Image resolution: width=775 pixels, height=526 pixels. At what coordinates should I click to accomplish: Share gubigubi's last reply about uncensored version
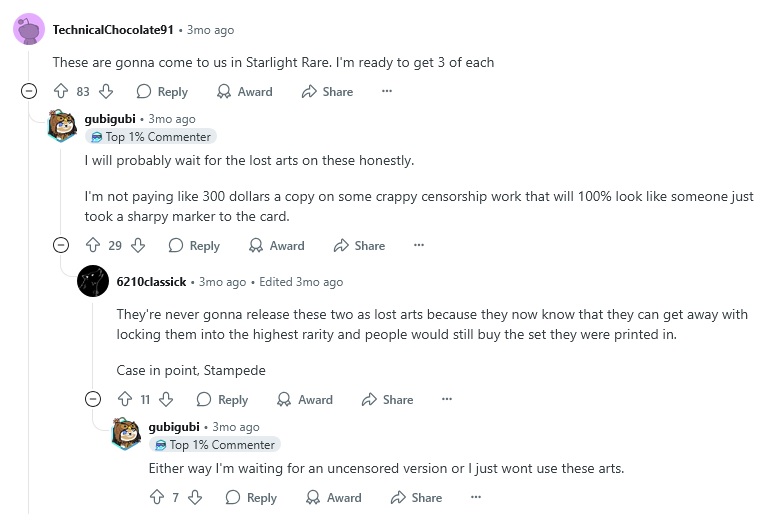416,497
